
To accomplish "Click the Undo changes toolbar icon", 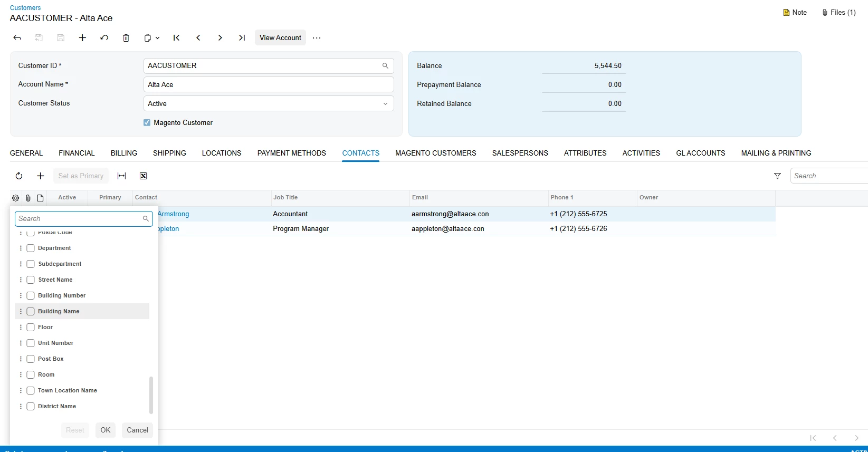I will (x=104, y=38).
